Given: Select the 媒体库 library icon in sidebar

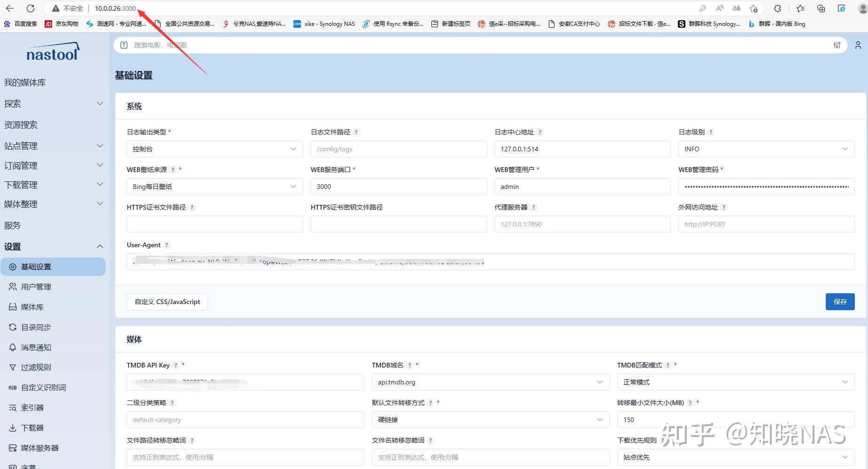Looking at the screenshot, I should pyautogui.click(x=13, y=307).
